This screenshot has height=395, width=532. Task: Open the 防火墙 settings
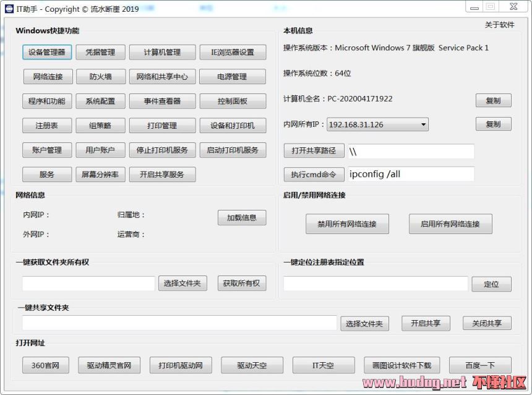101,77
